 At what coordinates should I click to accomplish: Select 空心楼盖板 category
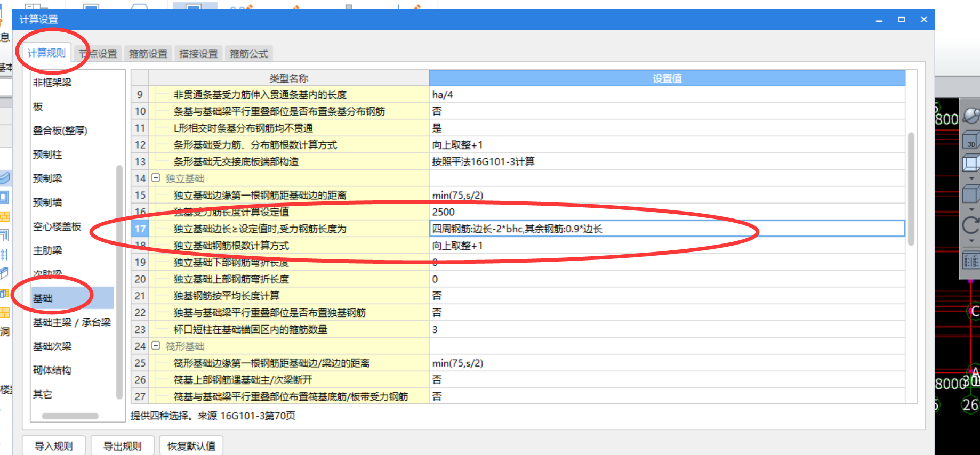coord(57,226)
